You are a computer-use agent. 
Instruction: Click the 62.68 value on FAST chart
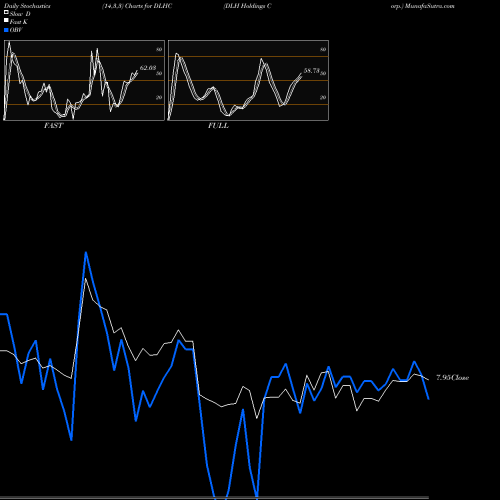point(148,68)
